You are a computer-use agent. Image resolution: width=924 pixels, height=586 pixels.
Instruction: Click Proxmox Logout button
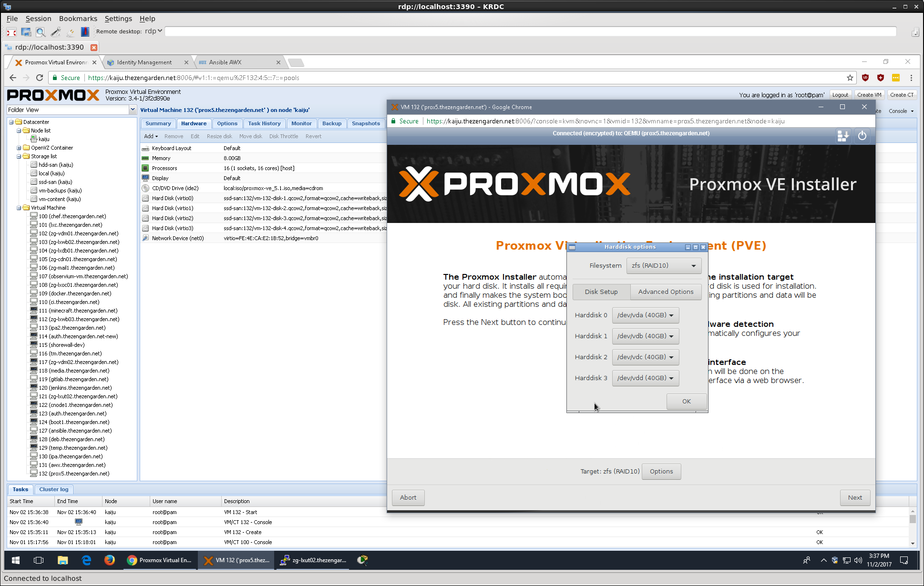tap(840, 95)
